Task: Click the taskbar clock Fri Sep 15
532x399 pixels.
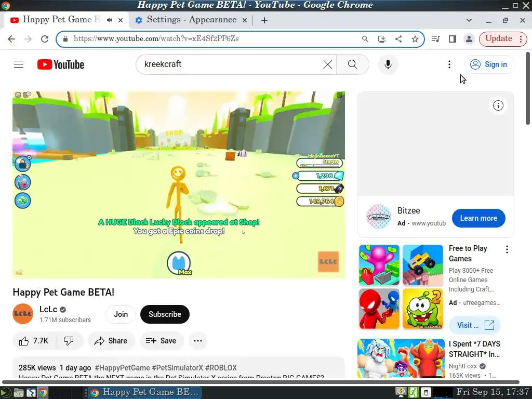Action: tap(493, 392)
